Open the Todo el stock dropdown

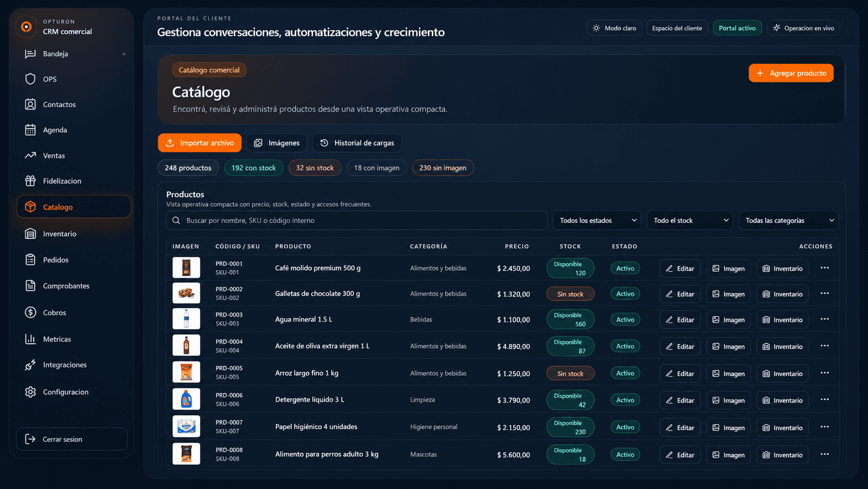tap(689, 220)
